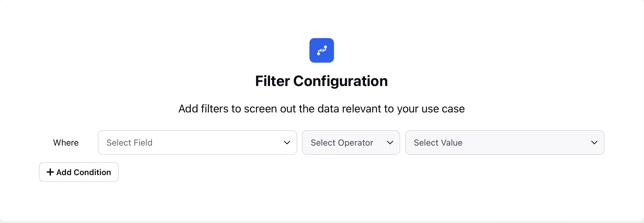644x223 pixels.
Task: Click the blue filter configuration icon
Action: click(321, 50)
